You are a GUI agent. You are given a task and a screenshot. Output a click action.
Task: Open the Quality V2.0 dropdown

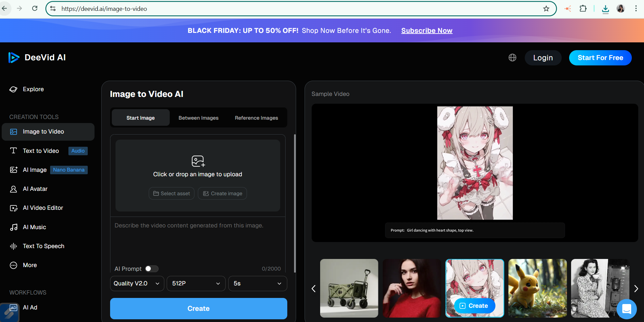137,283
